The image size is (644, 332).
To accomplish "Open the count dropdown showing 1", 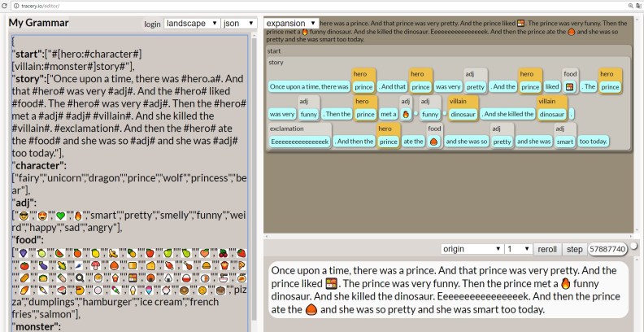I will pyautogui.click(x=520, y=248).
